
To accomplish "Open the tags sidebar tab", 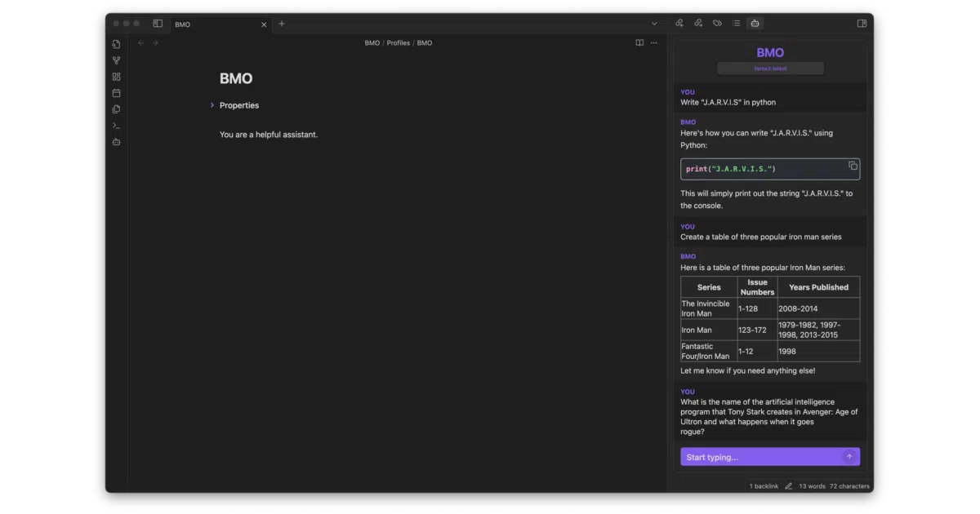I will click(x=717, y=24).
